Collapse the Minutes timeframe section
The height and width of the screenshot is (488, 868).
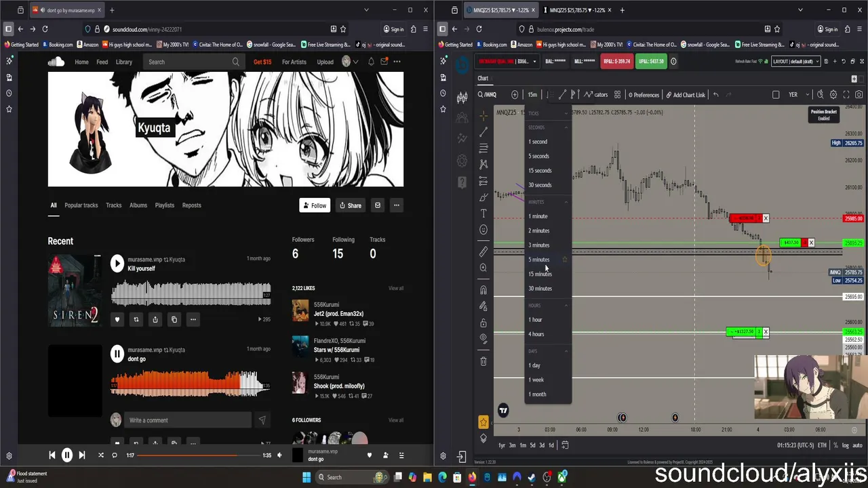pos(566,202)
